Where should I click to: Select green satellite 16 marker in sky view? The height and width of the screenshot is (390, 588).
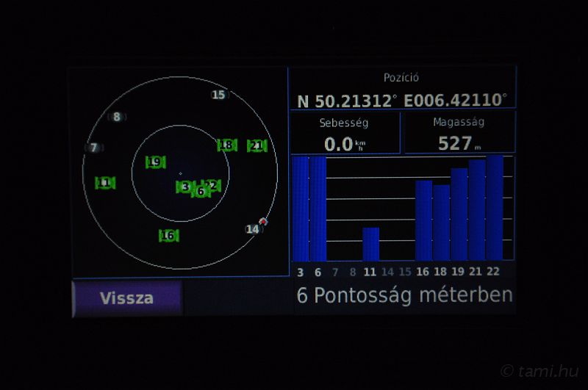point(168,235)
